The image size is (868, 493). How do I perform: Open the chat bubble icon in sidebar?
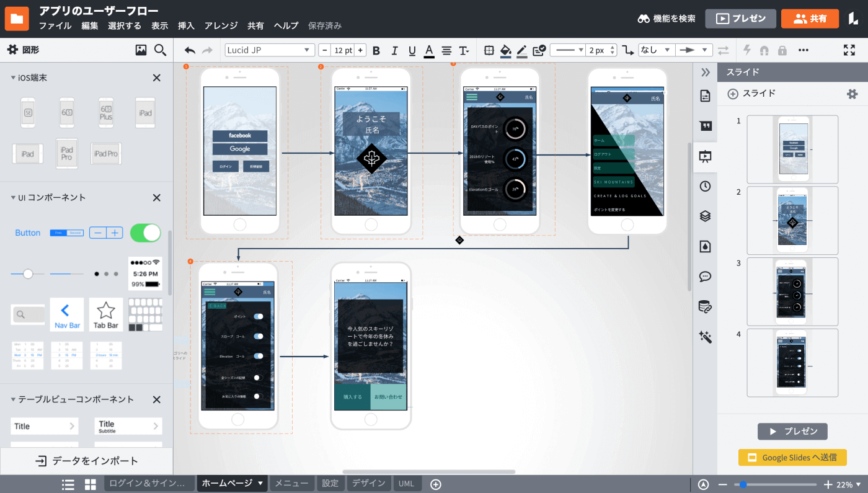click(x=705, y=277)
